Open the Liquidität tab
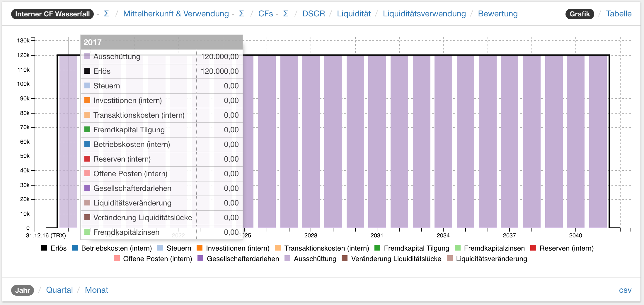This screenshot has width=644, height=305. click(354, 14)
